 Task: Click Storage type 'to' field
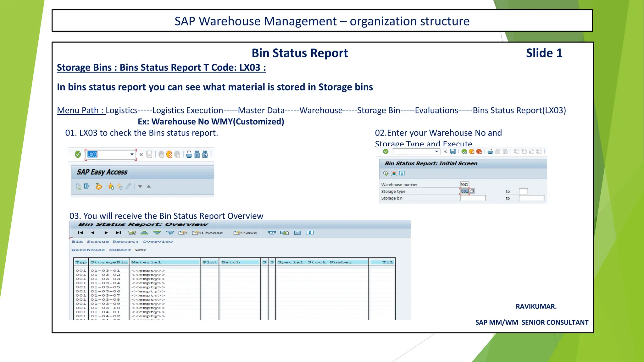click(x=523, y=191)
